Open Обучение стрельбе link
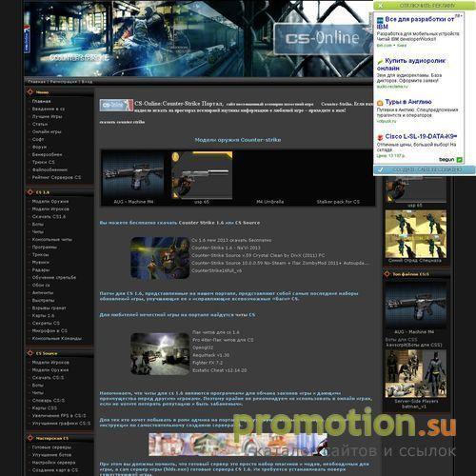476x476 pixels. (x=54, y=277)
